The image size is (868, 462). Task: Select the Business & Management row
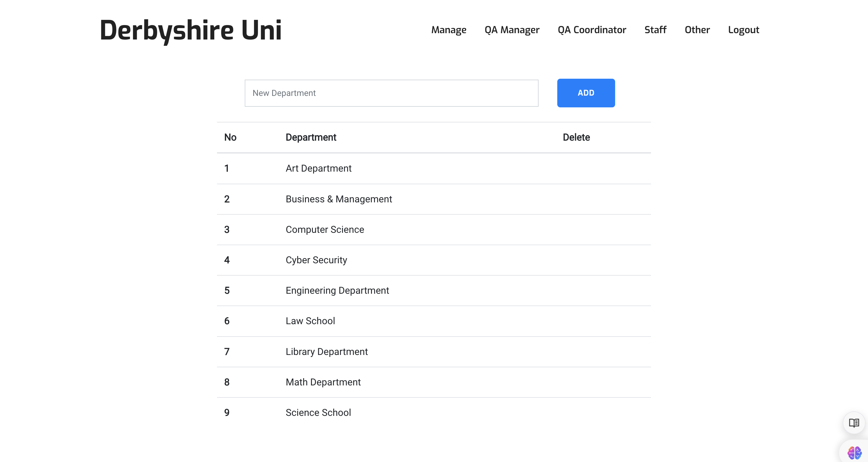coord(339,199)
